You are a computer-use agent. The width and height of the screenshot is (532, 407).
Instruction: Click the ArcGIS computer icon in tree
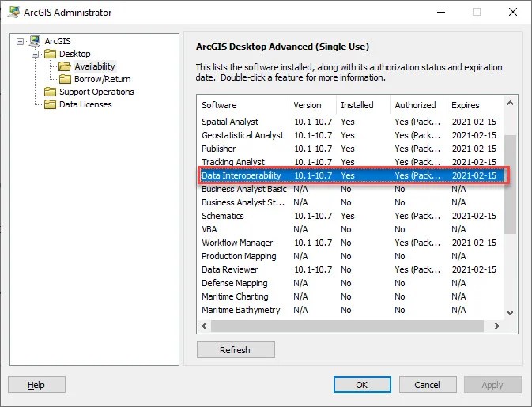point(35,41)
